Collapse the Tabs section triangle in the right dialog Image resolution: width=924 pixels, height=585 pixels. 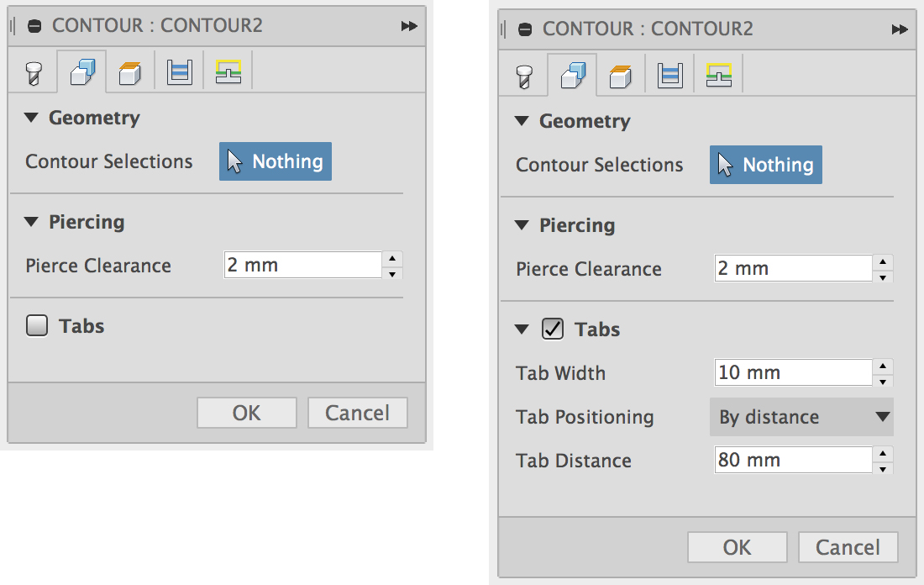pyautogui.click(x=522, y=329)
